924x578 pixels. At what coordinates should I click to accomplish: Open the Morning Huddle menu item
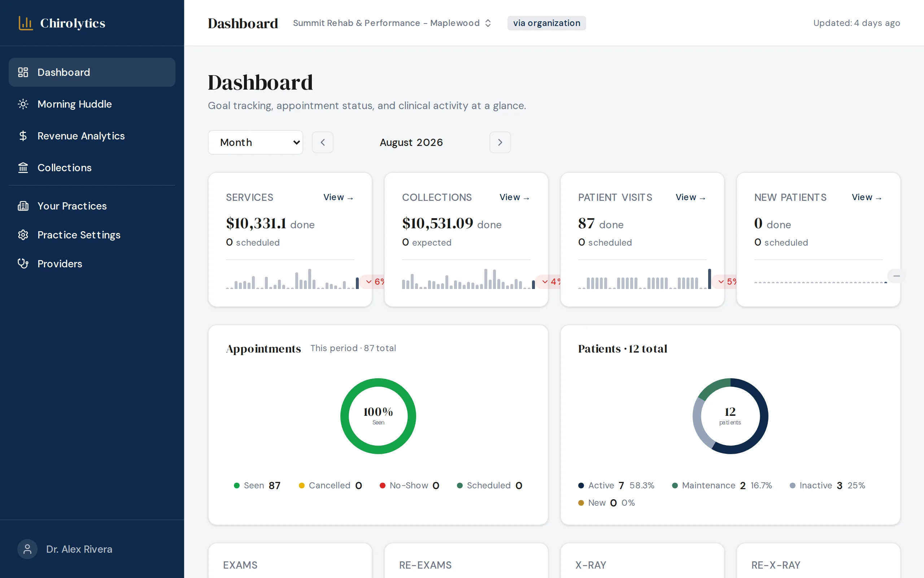point(92,104)
